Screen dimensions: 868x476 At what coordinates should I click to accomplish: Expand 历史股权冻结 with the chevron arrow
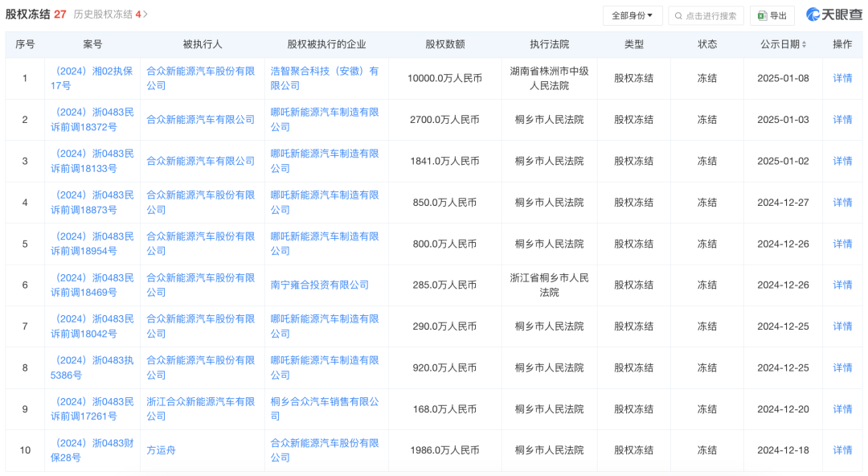[145, 14]
